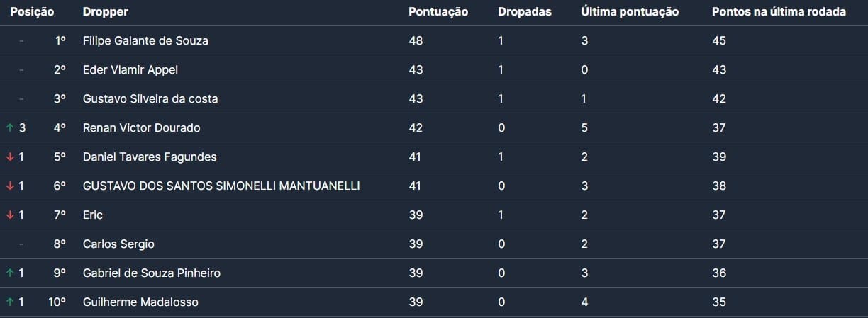Click green up arrow beside Gabriel de Souza Pinheiro
The image size is (868, 318).
coord(10,273)
